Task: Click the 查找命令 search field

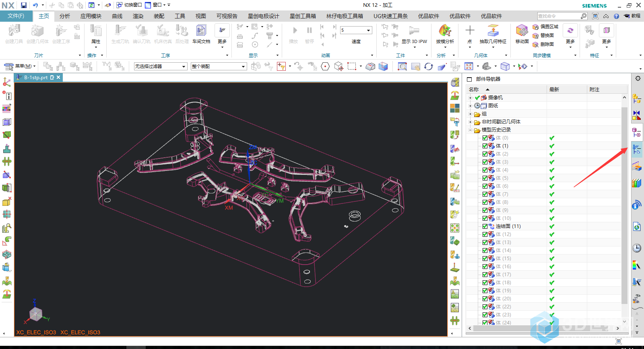Action: pos(559,16)
